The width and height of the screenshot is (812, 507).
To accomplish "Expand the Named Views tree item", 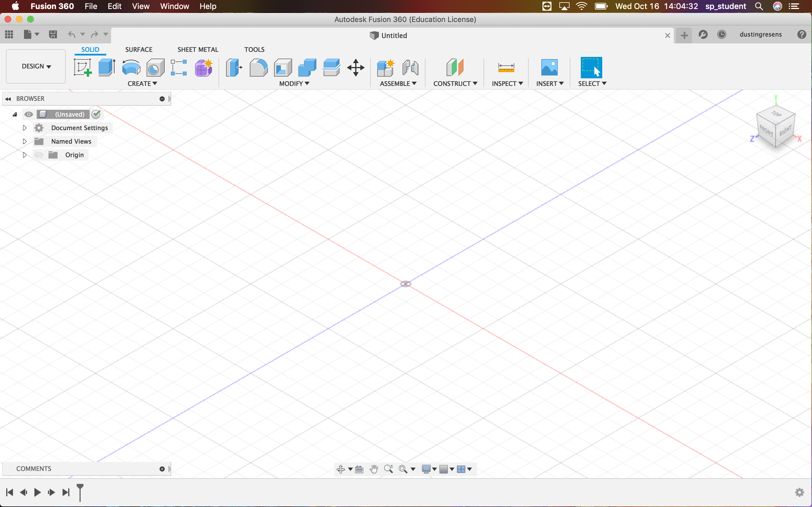I will click(x=25, y=141).
